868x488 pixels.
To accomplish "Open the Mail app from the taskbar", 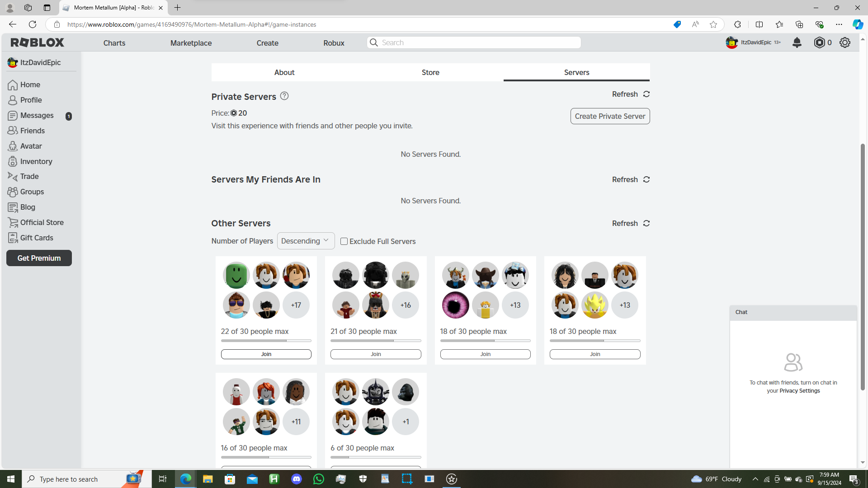I will pyautogui.click(x=252, y=479).
